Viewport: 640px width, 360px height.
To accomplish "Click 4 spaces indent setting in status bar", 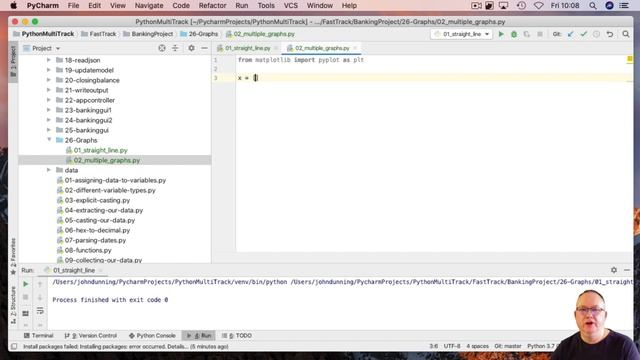I will (x=477, y=346).
